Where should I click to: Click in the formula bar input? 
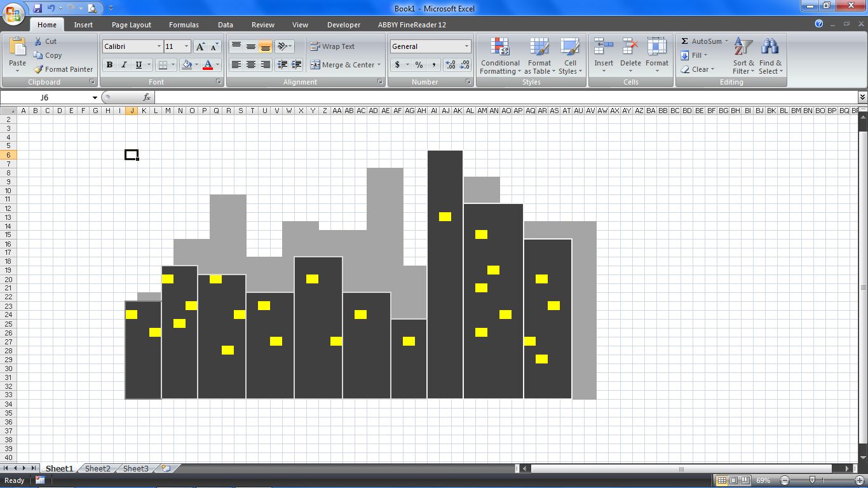pos(506,97)
